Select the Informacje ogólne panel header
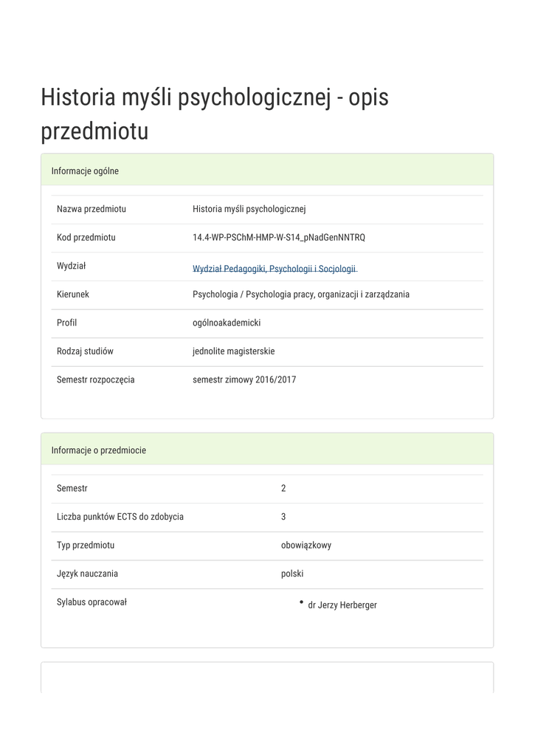This screenshot has width=535, height=756. pos(85,171)
